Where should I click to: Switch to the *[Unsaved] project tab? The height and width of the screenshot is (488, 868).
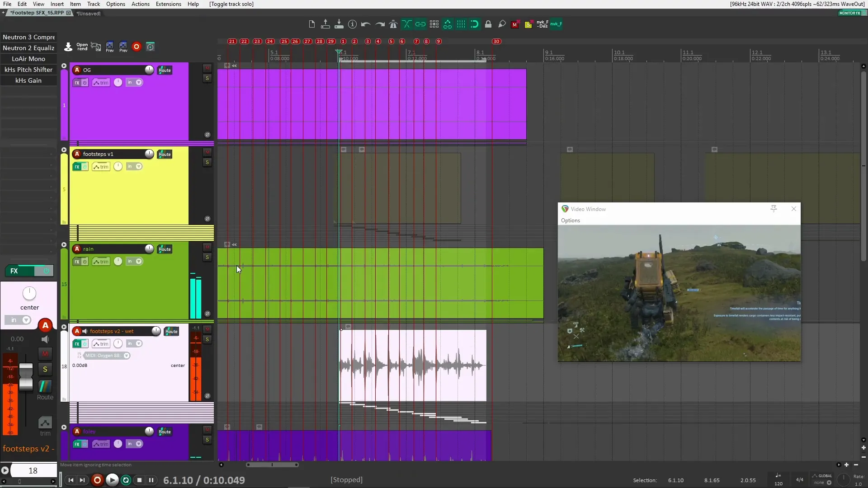point(89,13)
